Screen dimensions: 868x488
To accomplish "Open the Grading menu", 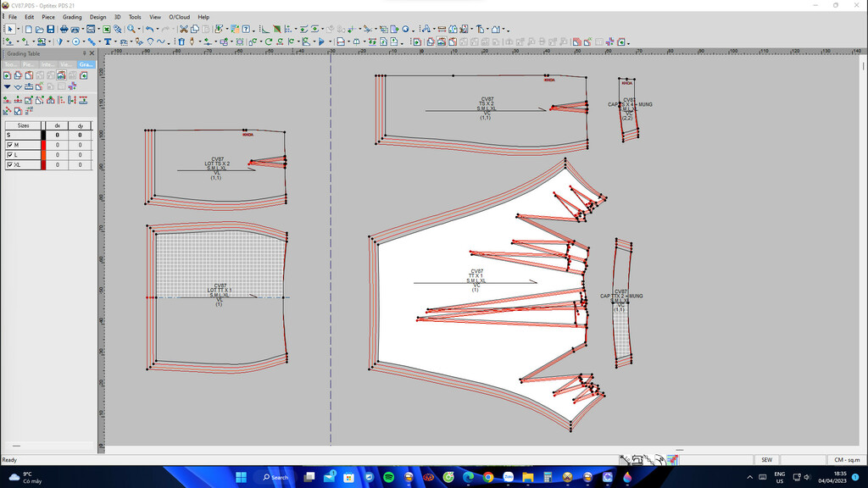I will tap(72, 17).
